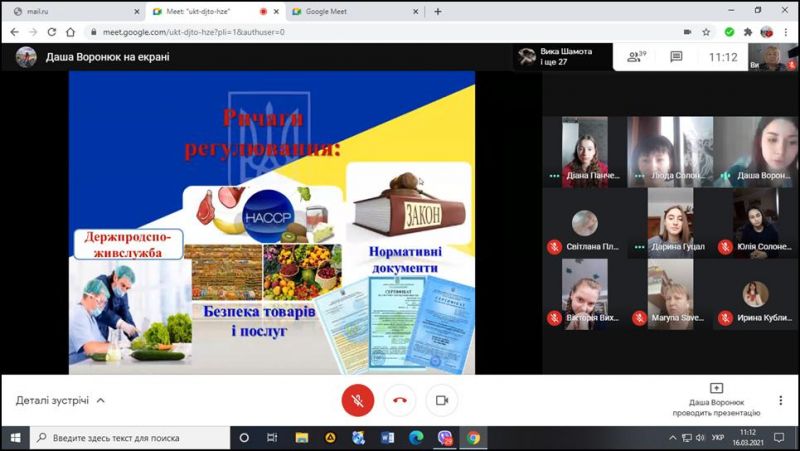Open Viber from taskbar
The width and height of the screenshot is (800, 451).
tap(445, 438)
